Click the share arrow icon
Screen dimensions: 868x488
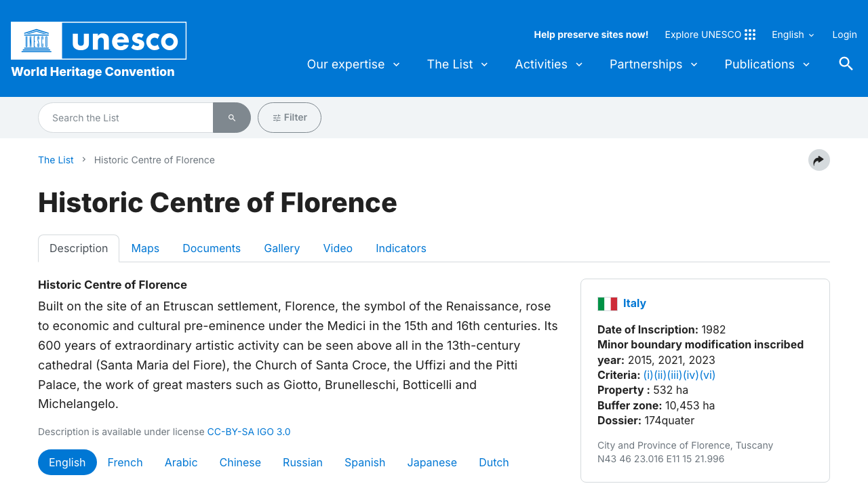tap(819, 160)
